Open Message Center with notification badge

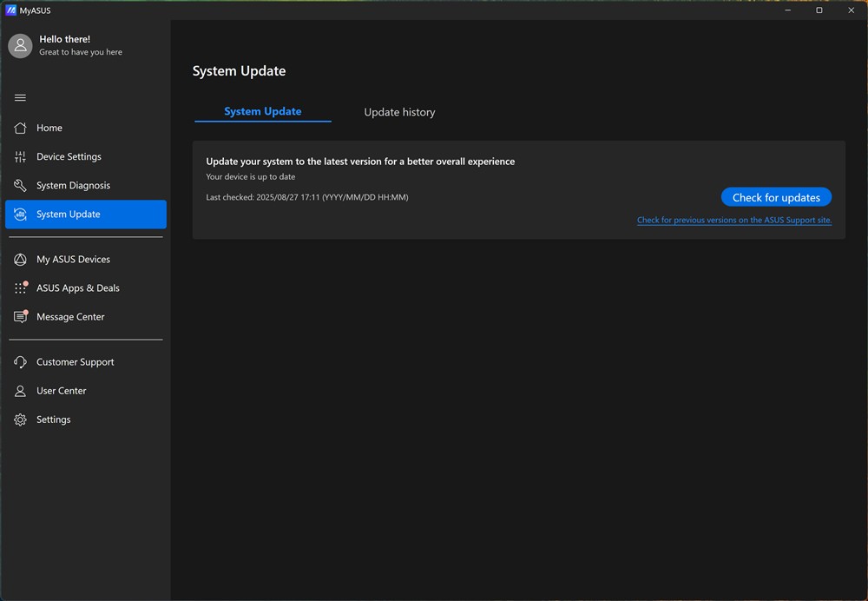pyautogui.click(x=21, y=317)
